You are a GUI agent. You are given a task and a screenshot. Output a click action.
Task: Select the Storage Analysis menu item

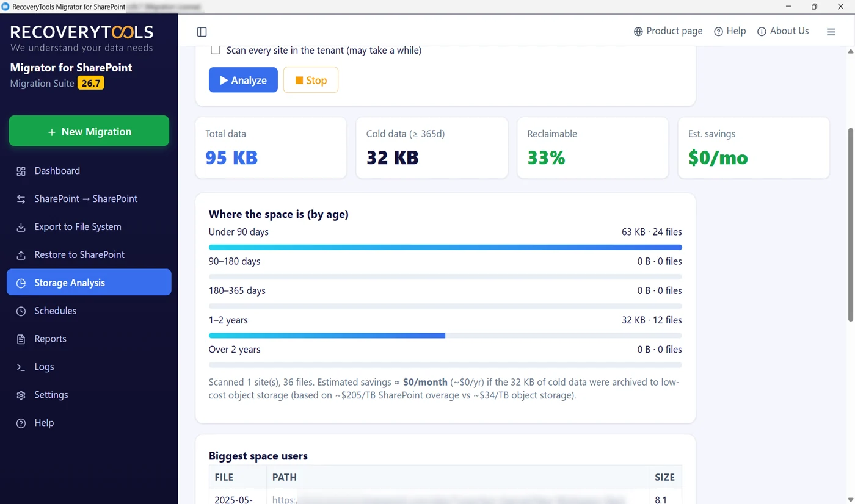click(x=89, y=283)
